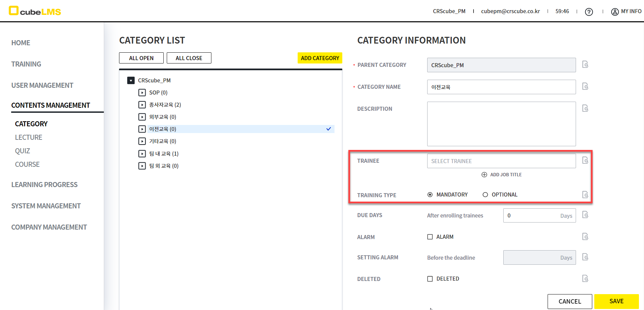Click the SAVE button

click(x=616, y=301)
